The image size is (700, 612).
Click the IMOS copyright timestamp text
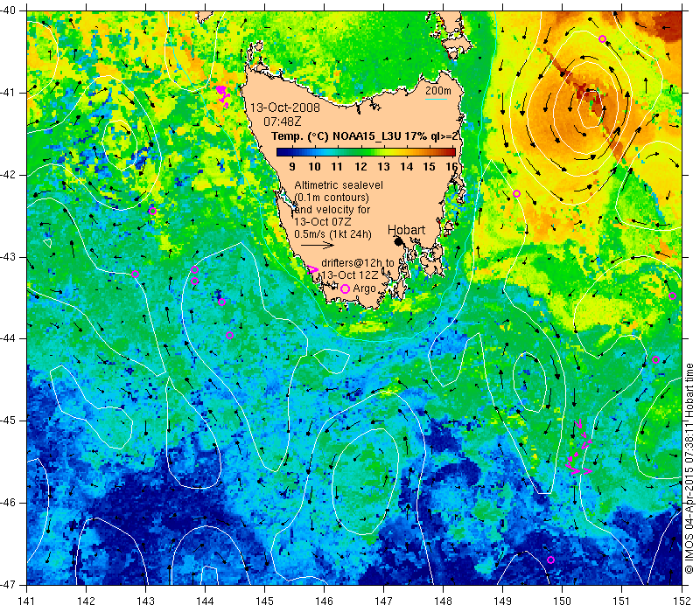(x=689, y=469)
